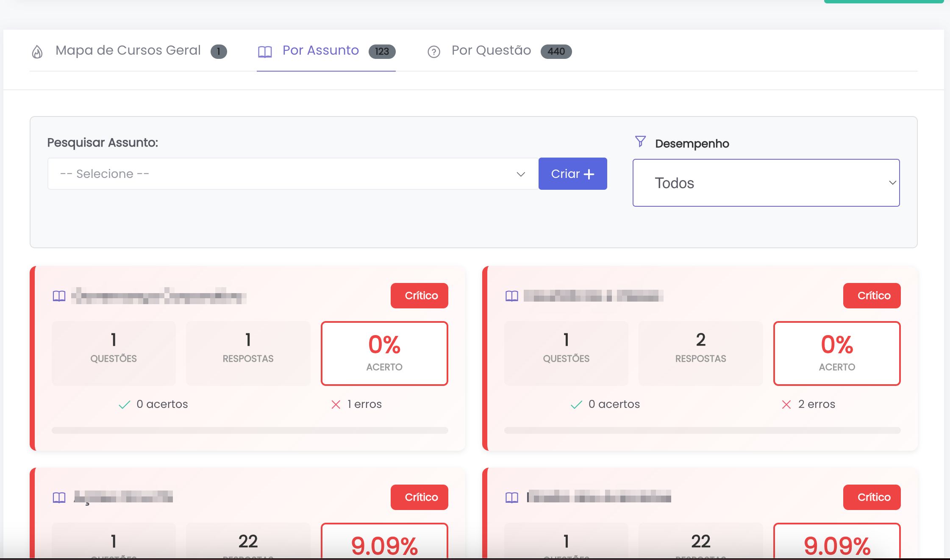Click the flame icon beside Mapa de Cursos Geral

37,52
